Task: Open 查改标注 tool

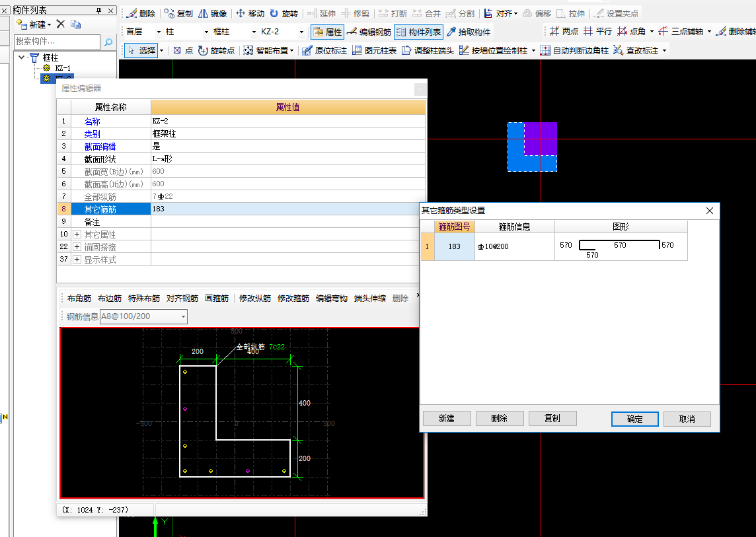Action: 636,50
